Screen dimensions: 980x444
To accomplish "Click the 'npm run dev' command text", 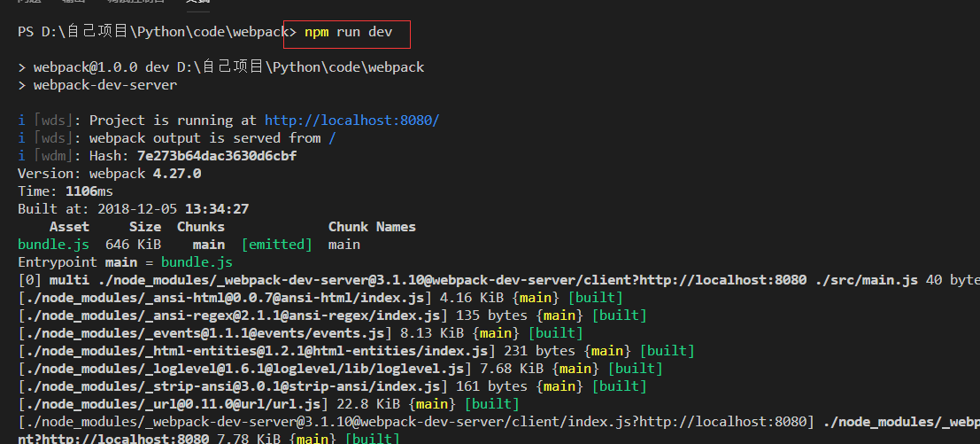I will 349,32.
